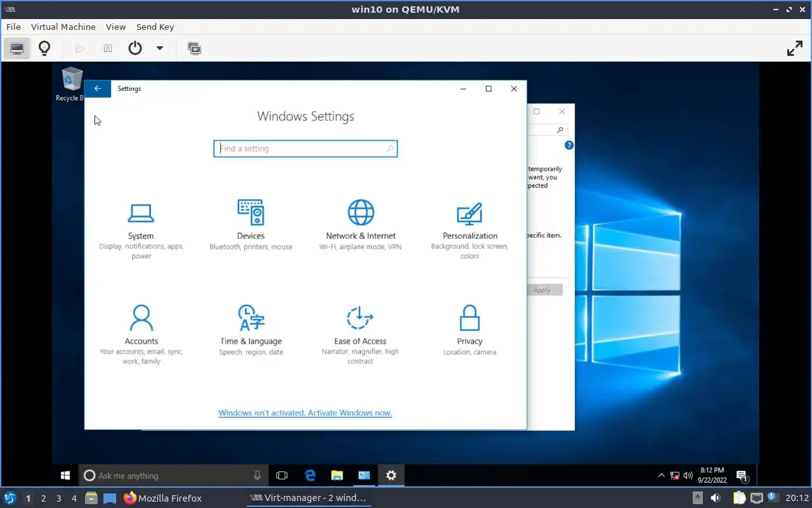Open the virt-manager File menu
The width and height of the screenshot is (812, 508).
coord(13,27)
